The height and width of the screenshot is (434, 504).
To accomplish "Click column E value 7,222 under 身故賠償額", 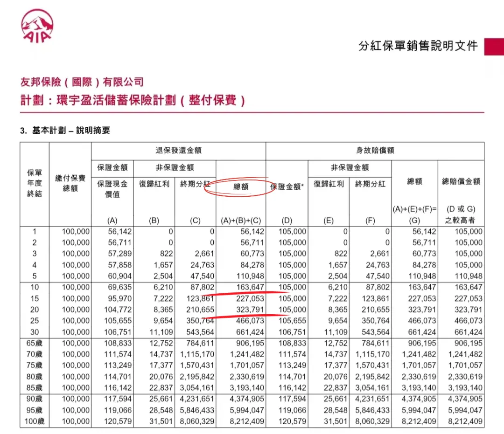I will 338,298.
